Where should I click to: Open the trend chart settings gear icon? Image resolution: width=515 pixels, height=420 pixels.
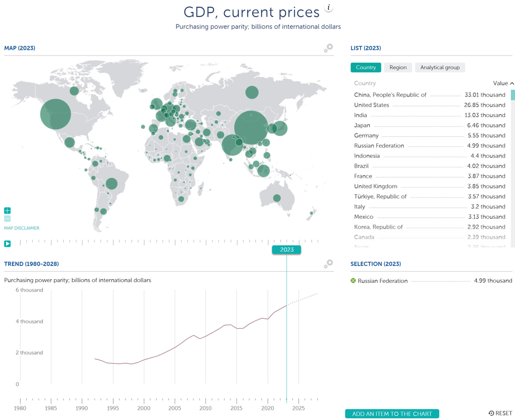pos(328,264)
